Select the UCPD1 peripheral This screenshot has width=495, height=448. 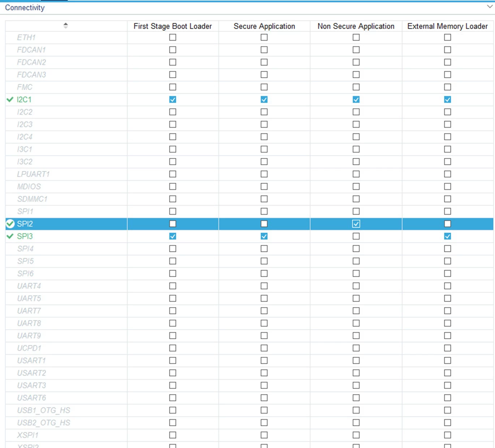coord(29,348)
